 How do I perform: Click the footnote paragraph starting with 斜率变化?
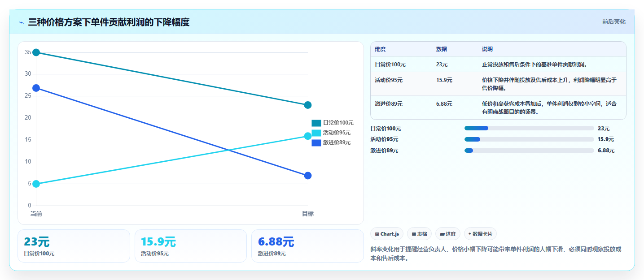coord(495,254)
